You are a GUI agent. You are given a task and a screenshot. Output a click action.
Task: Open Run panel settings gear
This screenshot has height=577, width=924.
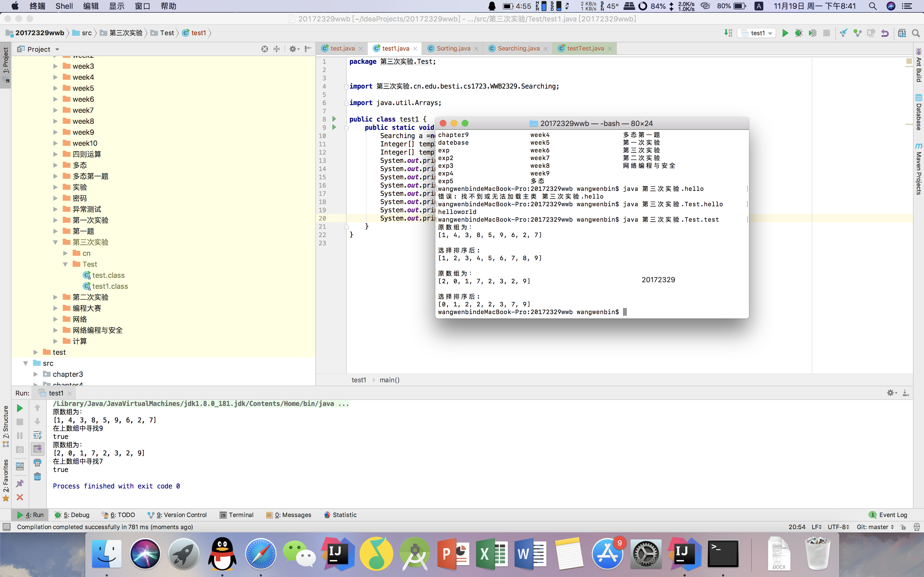point(892,393)
